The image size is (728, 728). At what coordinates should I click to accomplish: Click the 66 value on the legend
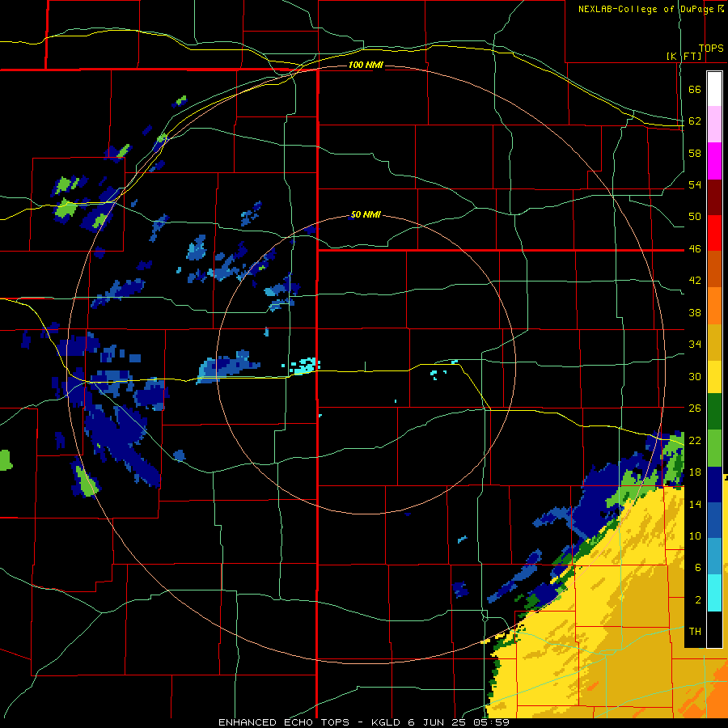695,90
